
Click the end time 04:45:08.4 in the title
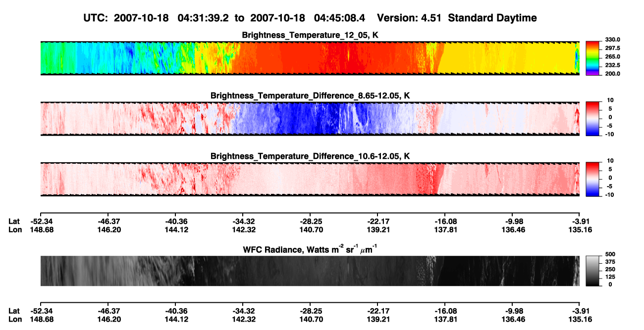[x=340, y=18]
